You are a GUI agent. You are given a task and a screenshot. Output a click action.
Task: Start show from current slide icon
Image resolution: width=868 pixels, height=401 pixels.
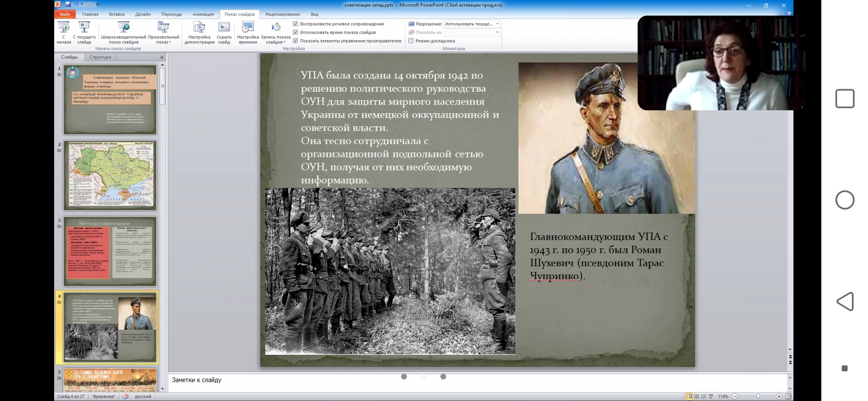pyautogui.click(x=84, y=28)
